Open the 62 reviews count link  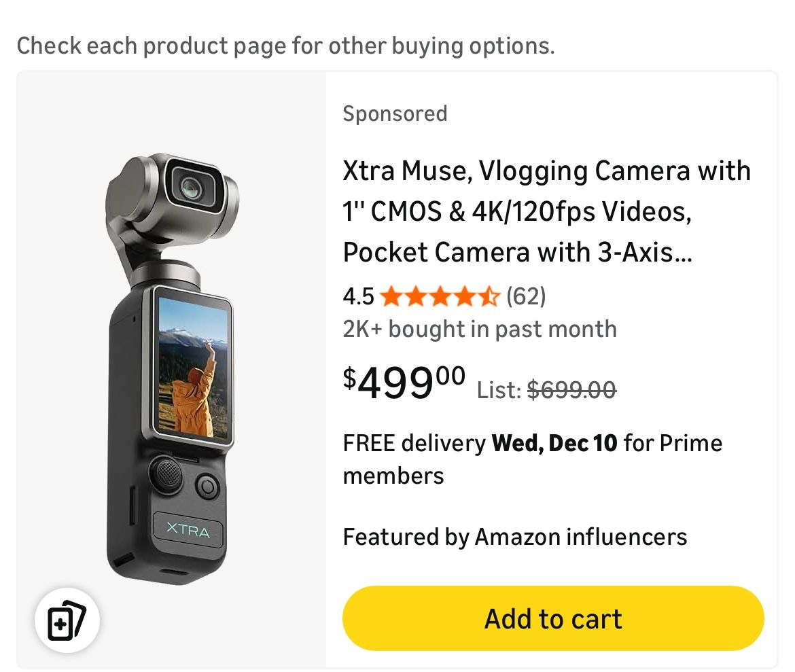click(526, 296)
